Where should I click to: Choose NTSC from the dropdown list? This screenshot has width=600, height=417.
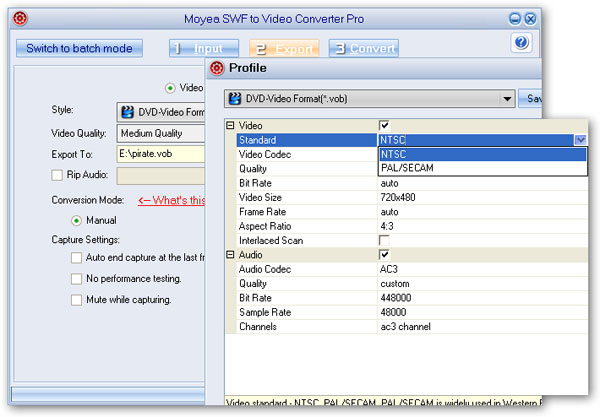point(482,154)
